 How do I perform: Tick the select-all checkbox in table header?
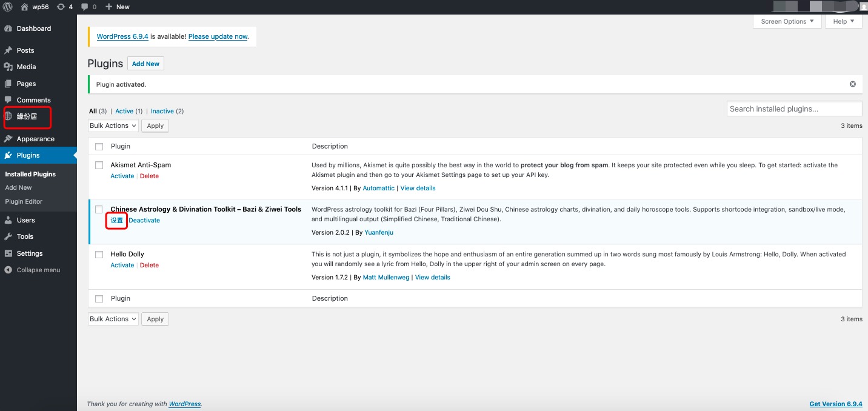coord(99,147)
